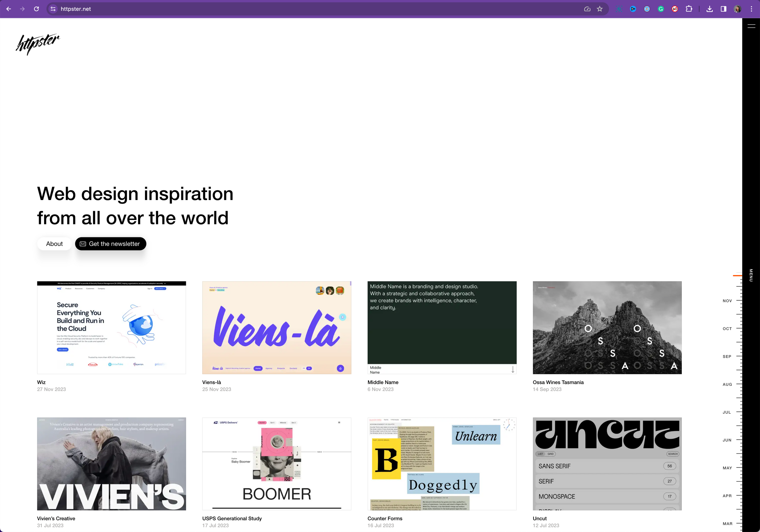Open the vertical MENU label on the right
Screen dimensions: 760x532
[x=751, y=275]
